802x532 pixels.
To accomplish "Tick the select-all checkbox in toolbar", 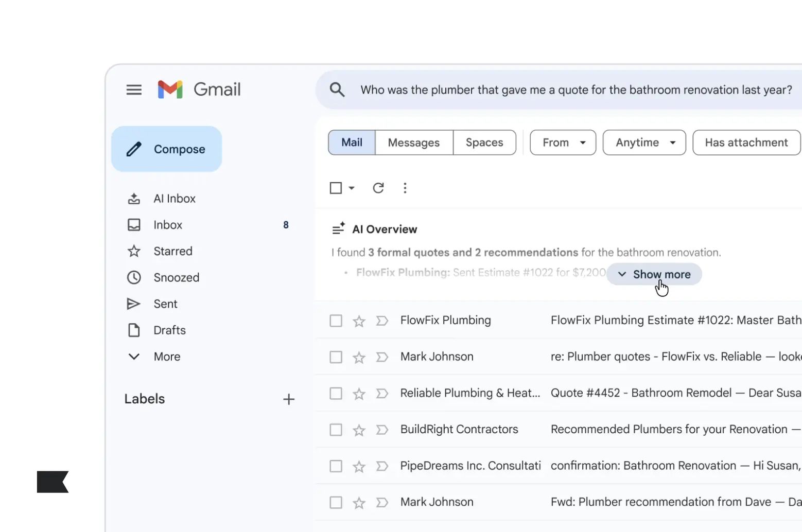I will pyautogui.click(x=336, y=188).
